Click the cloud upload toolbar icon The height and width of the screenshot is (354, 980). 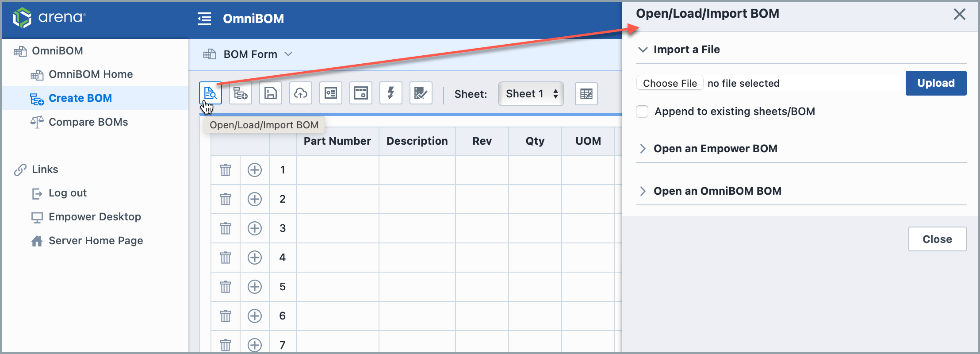(301, 93)
